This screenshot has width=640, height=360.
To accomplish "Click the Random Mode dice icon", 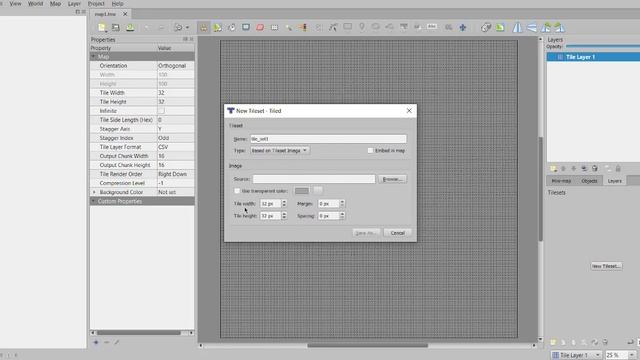I will click(x=486, y=27).
